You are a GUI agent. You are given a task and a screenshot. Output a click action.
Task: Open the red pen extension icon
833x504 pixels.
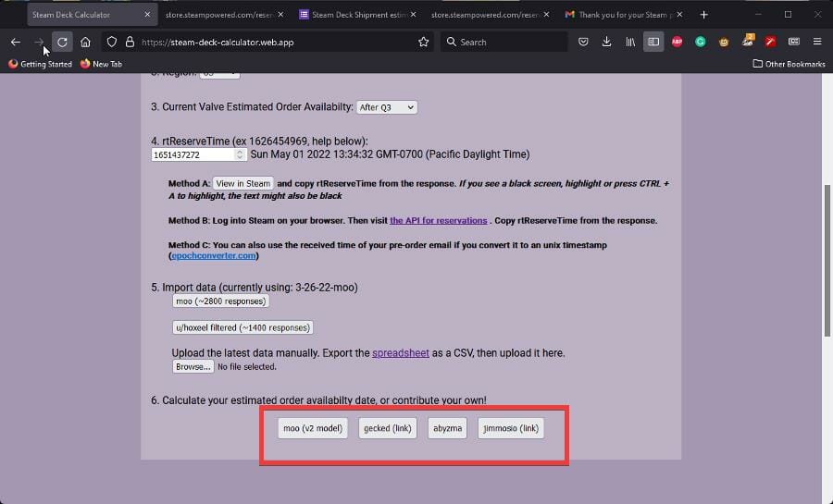770,42
